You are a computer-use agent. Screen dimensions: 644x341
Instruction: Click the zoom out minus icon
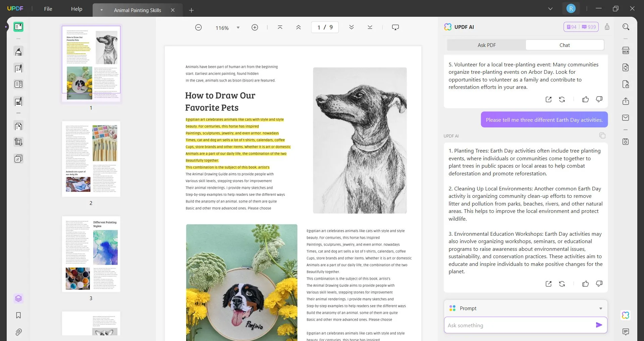click(x=199, y=27)
